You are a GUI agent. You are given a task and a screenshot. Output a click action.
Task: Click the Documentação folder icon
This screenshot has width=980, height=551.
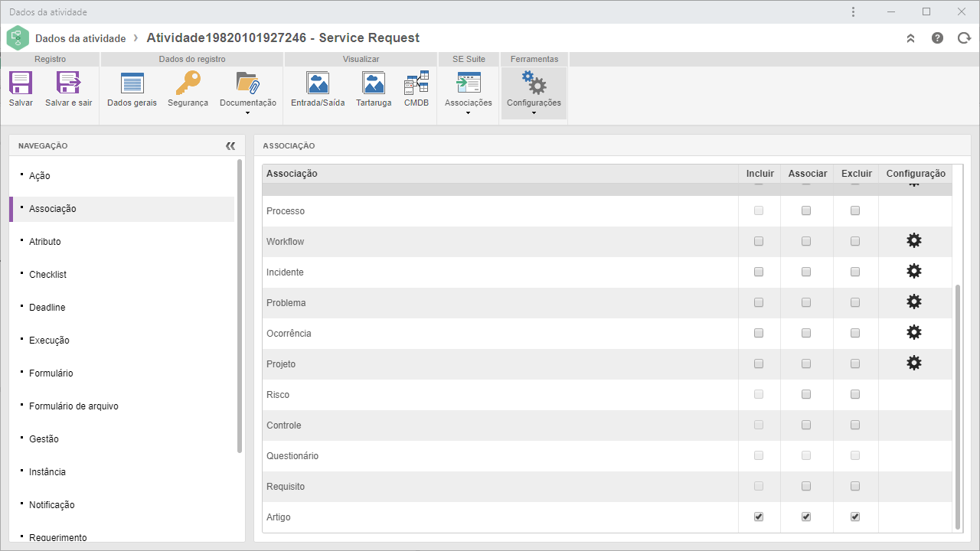point(247,83)
